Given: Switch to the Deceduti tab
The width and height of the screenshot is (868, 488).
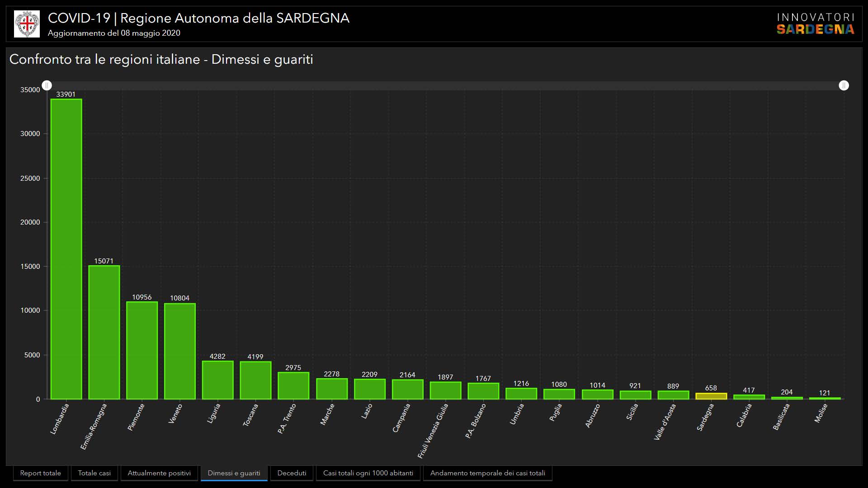Looking at the screenshot, I should 292,473.
